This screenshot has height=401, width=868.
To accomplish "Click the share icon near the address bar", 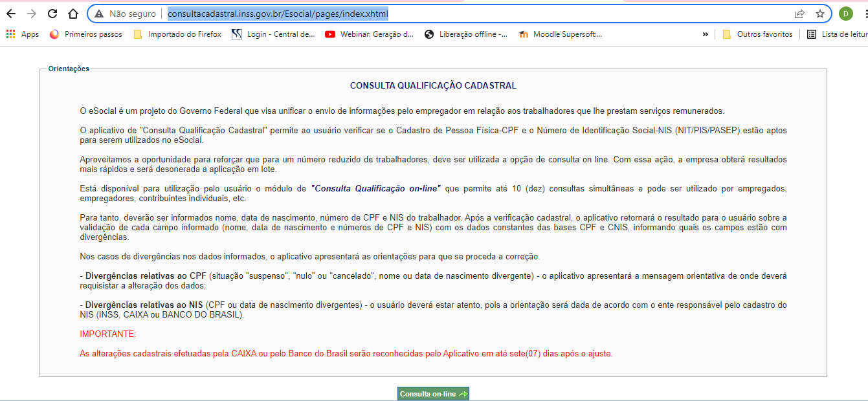I will [x=800, y=13].
